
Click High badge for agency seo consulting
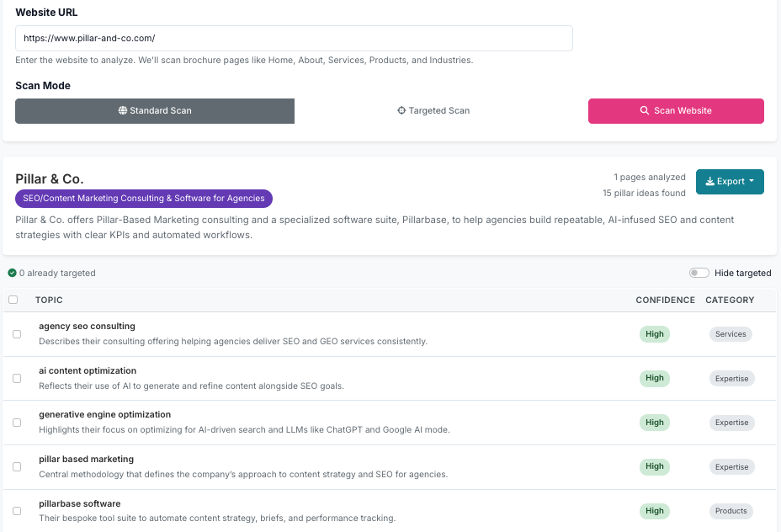tap(655, 334)
